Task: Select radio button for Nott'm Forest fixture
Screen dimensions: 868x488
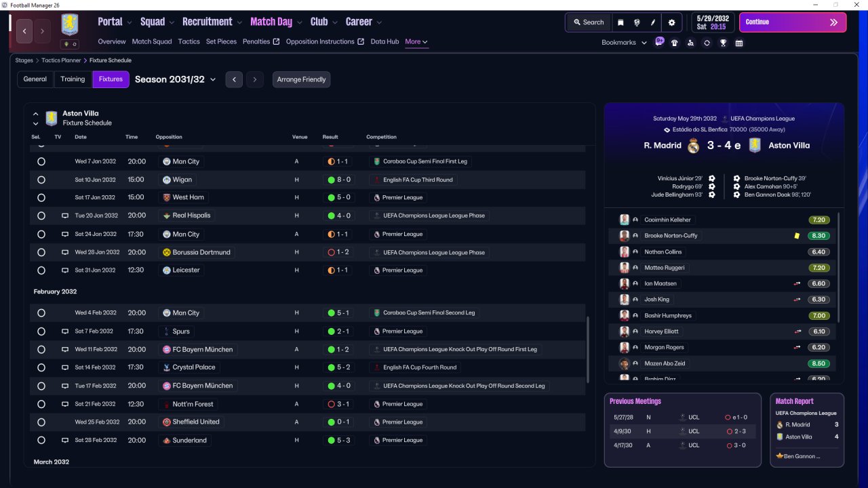Action: (x=41, y=404)
